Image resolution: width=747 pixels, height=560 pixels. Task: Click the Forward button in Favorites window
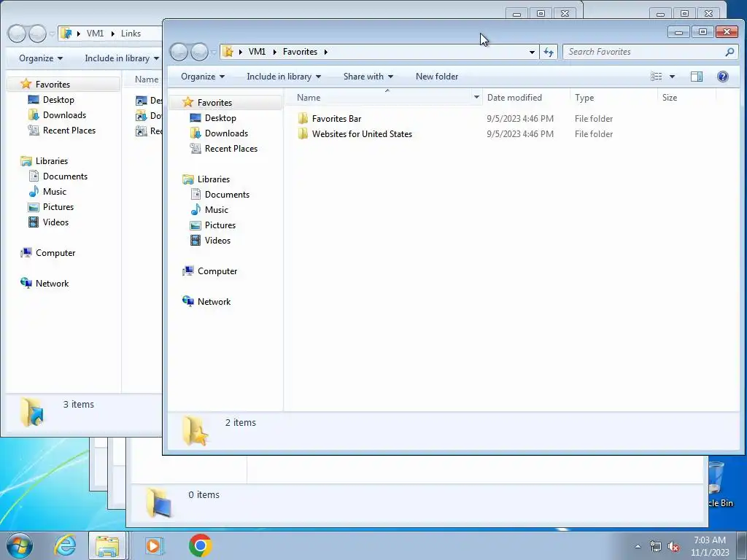(x=199, y=52)
